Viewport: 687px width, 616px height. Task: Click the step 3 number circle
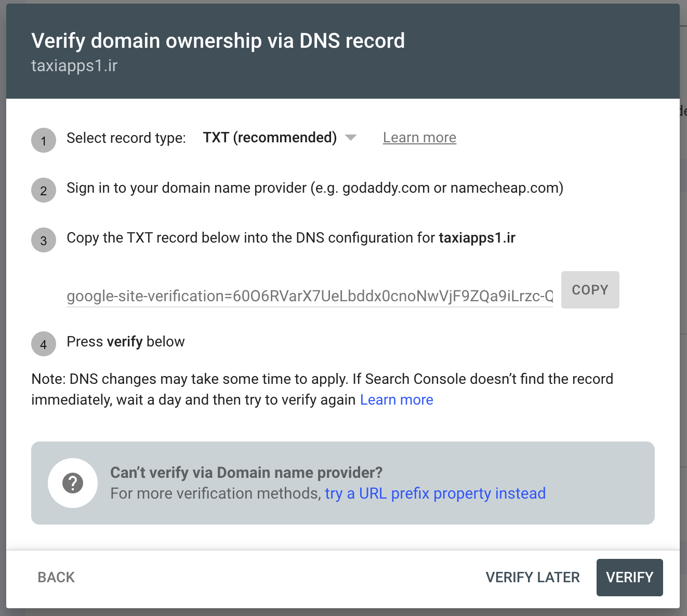(x=44, y=240)
